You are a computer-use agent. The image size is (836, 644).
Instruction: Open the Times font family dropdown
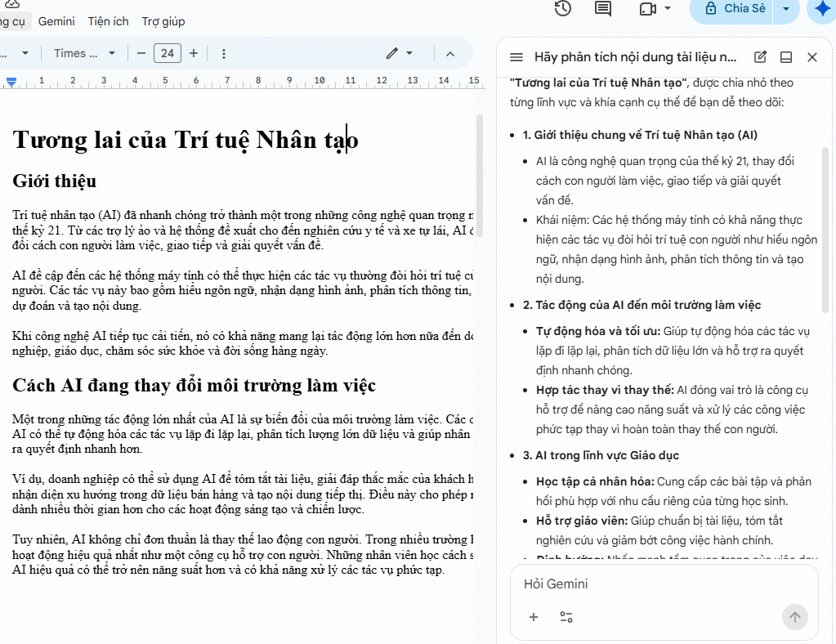pyautogui.click(x=84, y=53)
